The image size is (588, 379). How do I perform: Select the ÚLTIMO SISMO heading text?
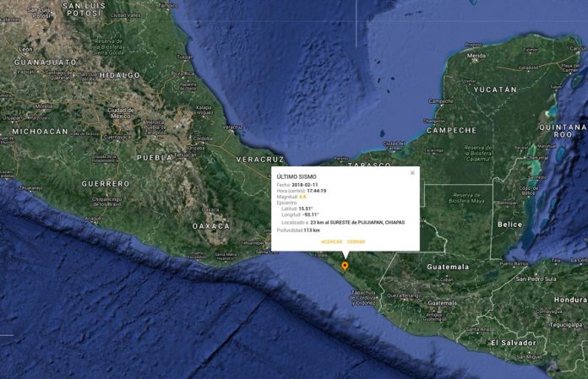297,176
